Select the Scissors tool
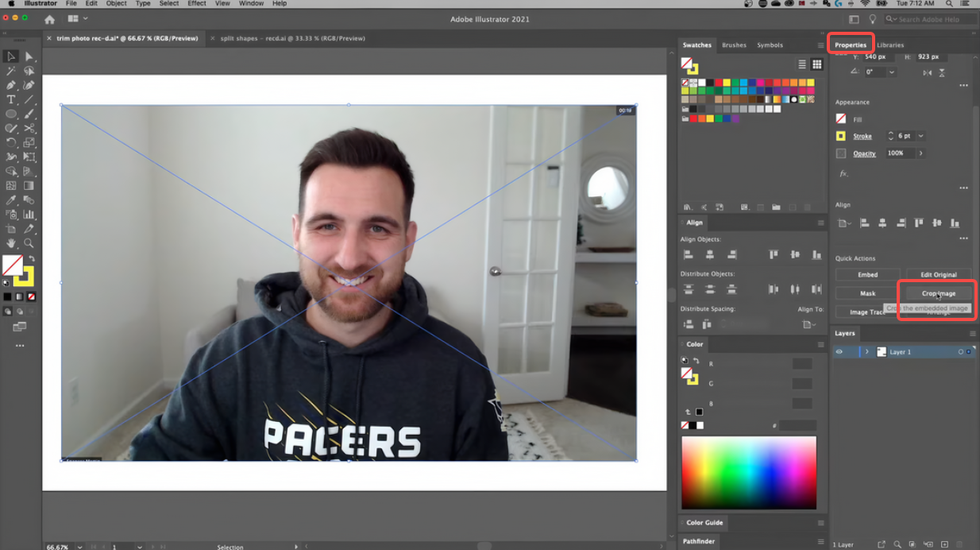The image size is (980, 550). [29, 130]
